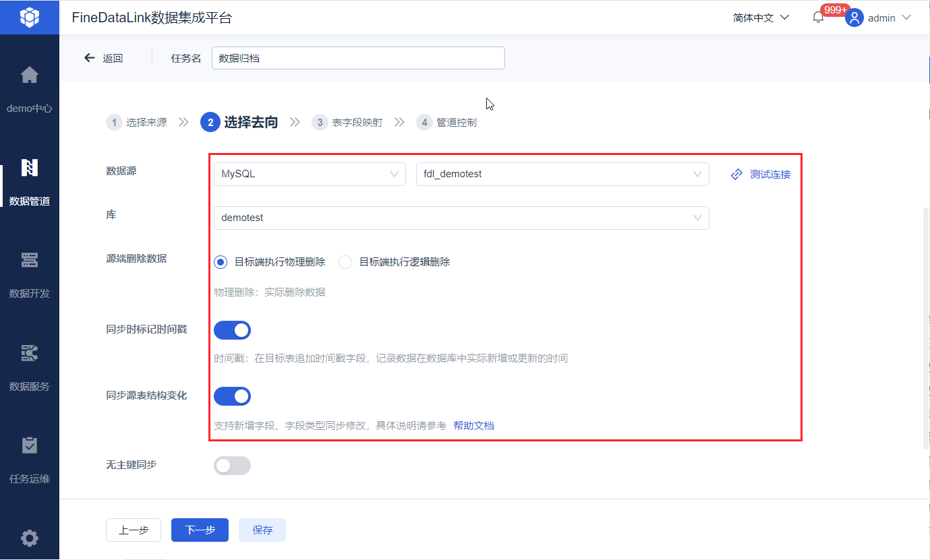The height and width of the screenshot is (560, 930).
Task: Open the demo中心 home icon
Action: tap(30, 75)
